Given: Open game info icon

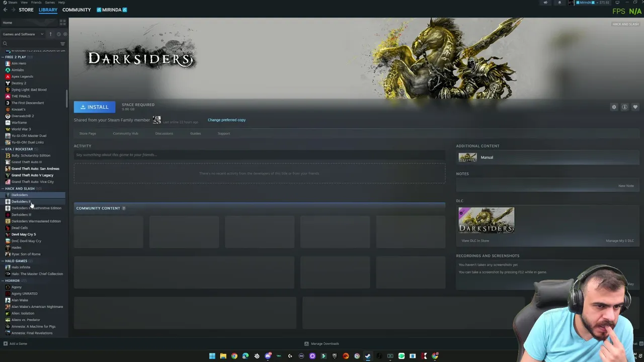Looking at the screenshot, I should coord(624,107).
